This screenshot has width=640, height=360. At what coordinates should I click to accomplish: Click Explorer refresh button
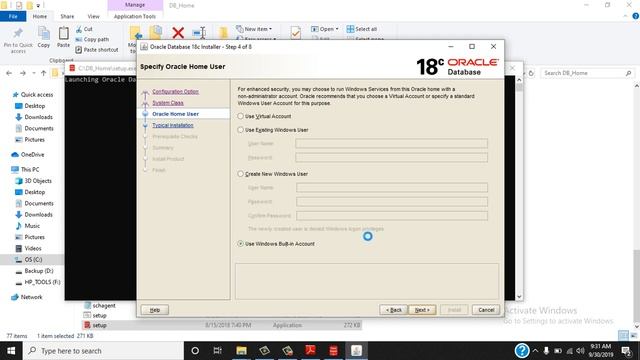pyautogui.click(x=531, y=73)
